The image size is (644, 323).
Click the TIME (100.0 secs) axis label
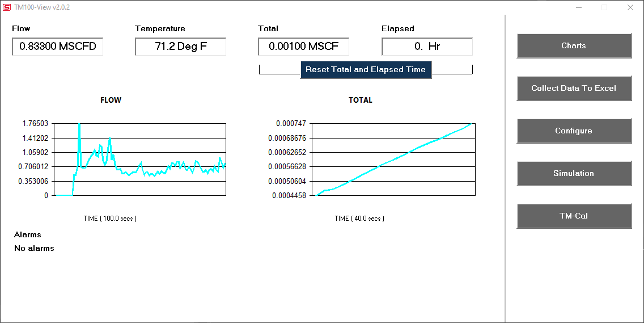110,219
